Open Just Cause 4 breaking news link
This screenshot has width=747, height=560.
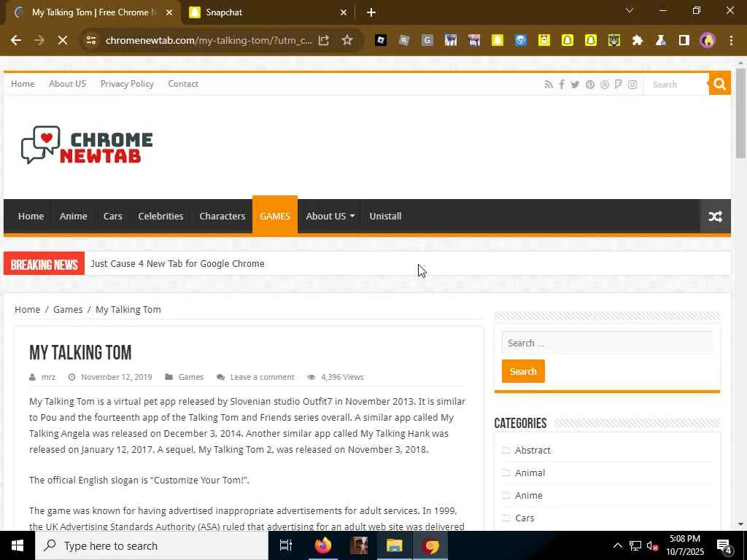point(177,264)
